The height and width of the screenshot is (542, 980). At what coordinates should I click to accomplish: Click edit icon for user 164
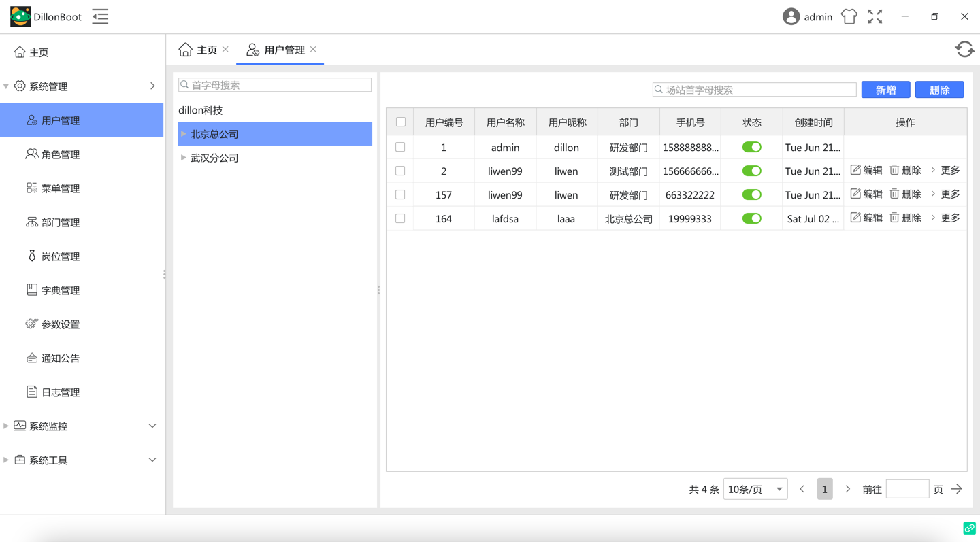tap(855, 218)
